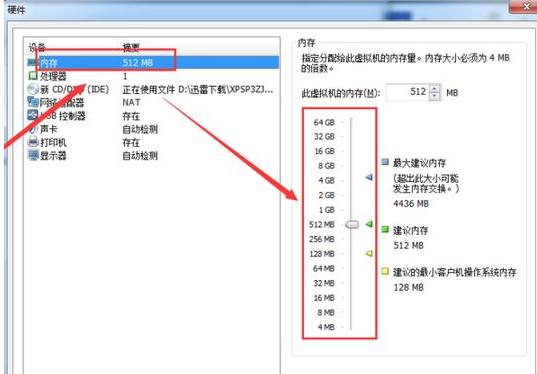Image resolution: width=537 pixels, height=374 pixels.
Task: Click the 1 GB label on memory scale
Action: tap(326, 210)
